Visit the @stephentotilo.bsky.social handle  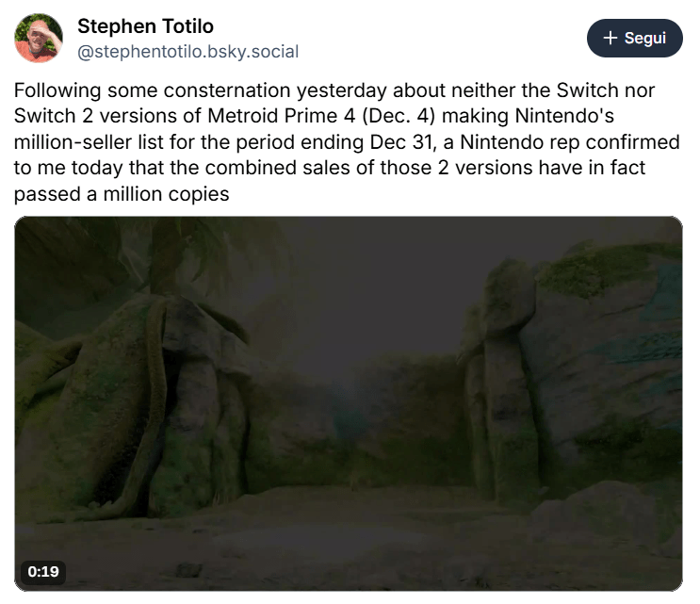point(187,52)
